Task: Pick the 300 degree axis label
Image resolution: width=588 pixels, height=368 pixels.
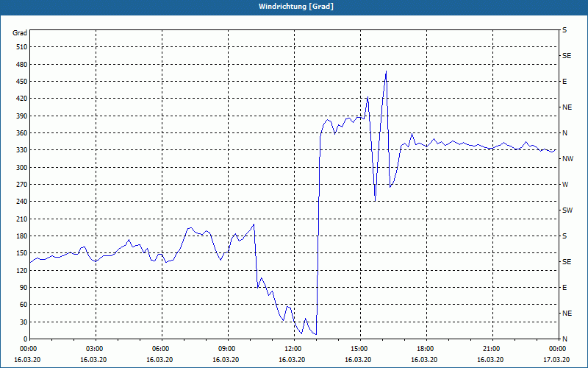Action: (x=21, y=168)
